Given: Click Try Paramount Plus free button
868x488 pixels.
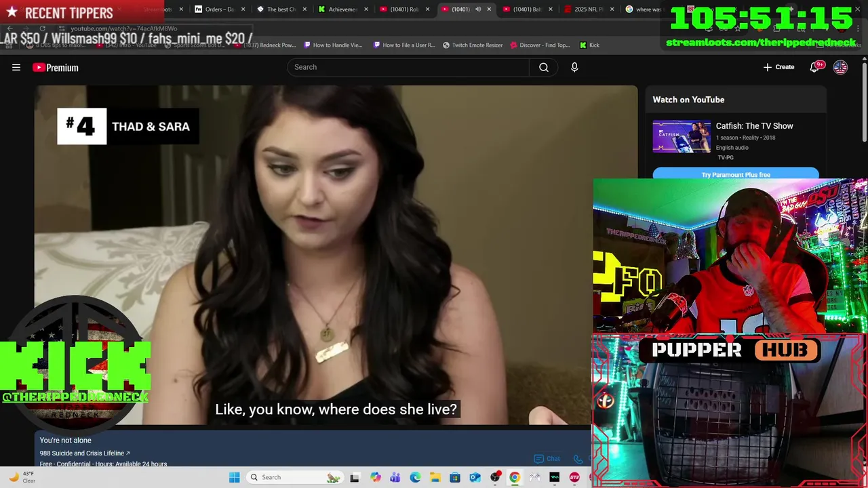Looking at the screenshot, I should pyautogui.click(x=736, y=175).
